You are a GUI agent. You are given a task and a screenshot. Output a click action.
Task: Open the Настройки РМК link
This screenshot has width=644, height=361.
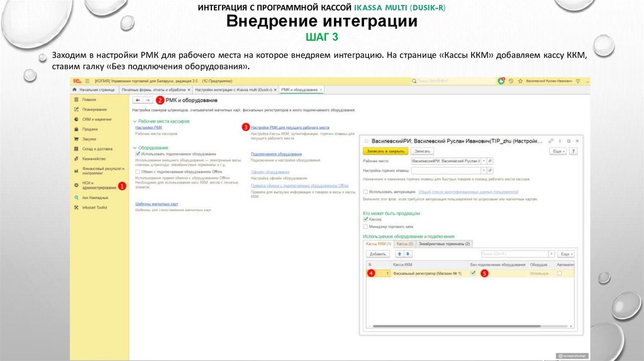coord(148,128)
